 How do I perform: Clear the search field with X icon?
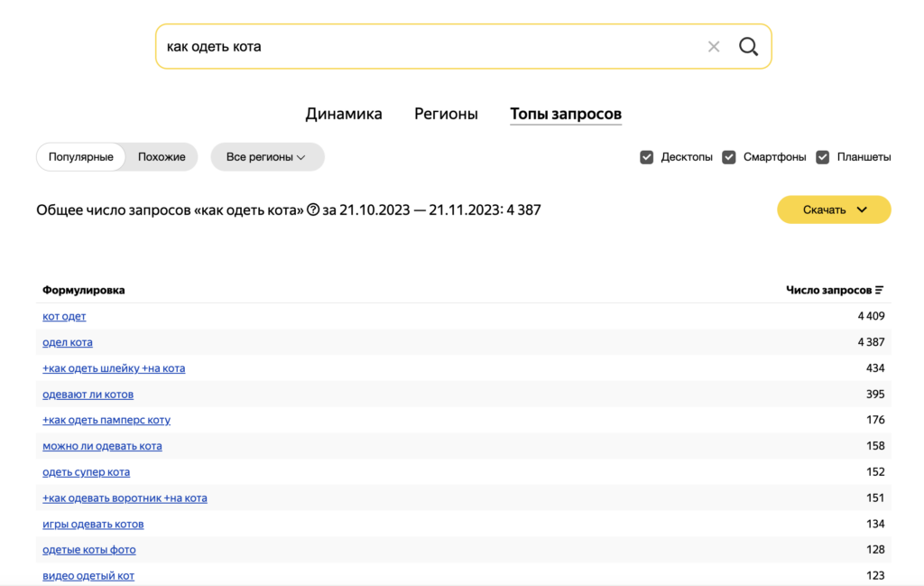pos(714,46)
